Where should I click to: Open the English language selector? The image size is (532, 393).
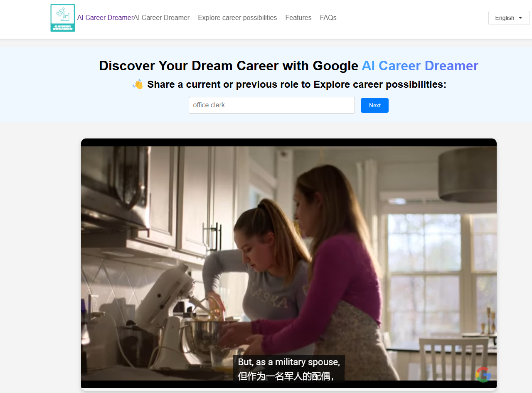tap(509, 18)
